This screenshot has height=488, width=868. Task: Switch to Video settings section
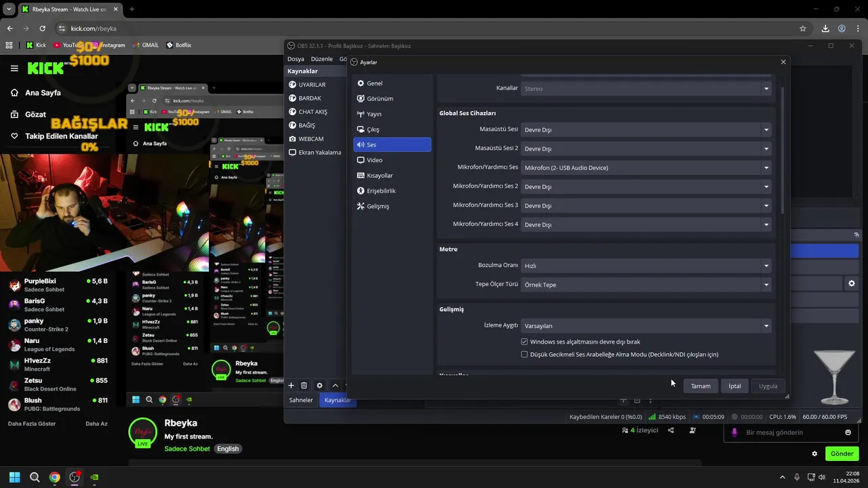[x=392, y=160]
